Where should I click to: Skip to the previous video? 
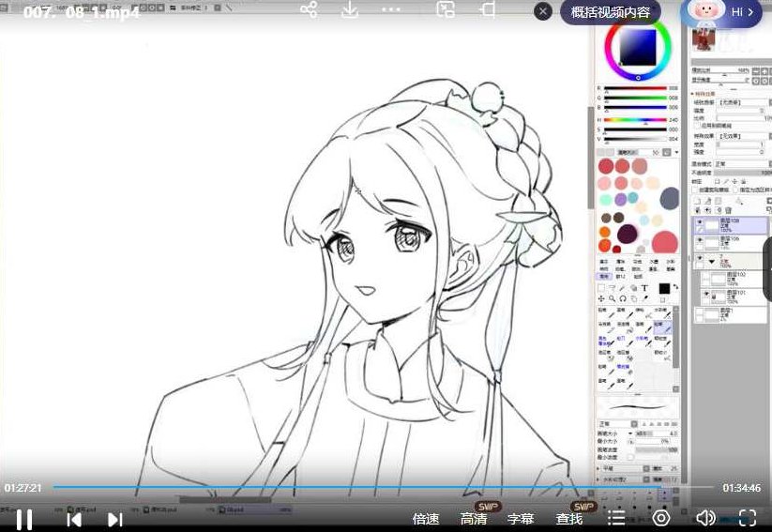[x=74, y=519]
